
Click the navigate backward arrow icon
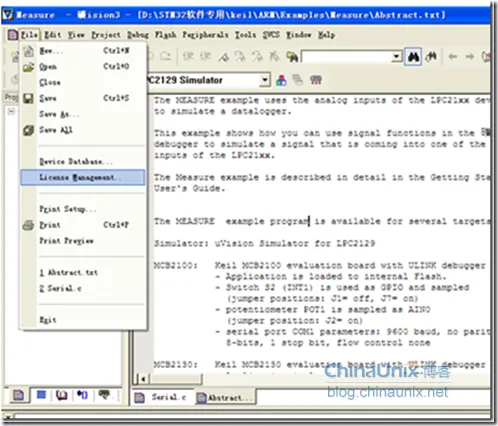coord(453,57)
